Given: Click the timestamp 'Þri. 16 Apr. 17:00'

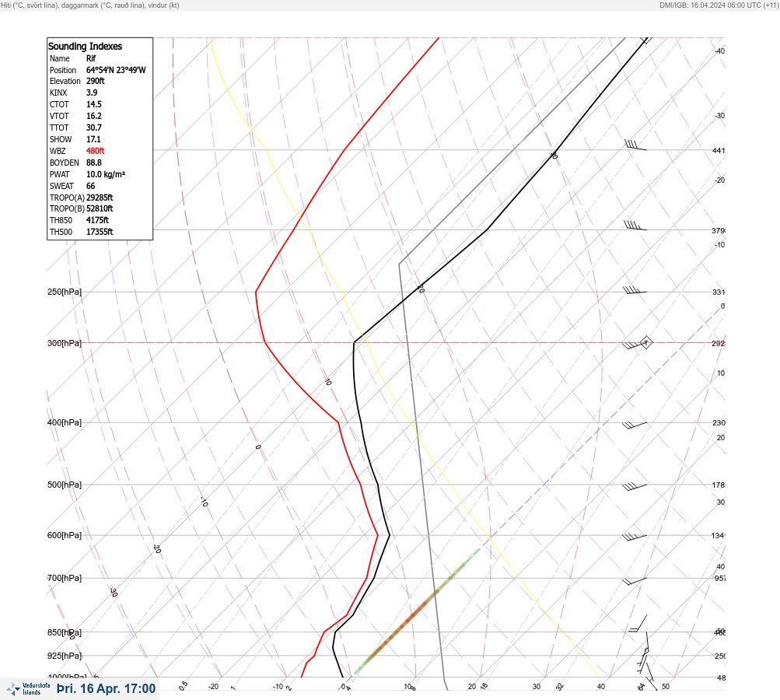Looking at the screenshot, I should 106,688.
